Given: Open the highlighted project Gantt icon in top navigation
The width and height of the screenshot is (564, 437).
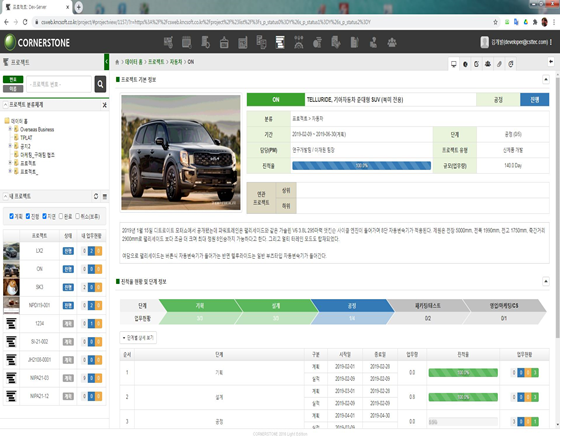Looking at the screenshot, I should (280, 42).
